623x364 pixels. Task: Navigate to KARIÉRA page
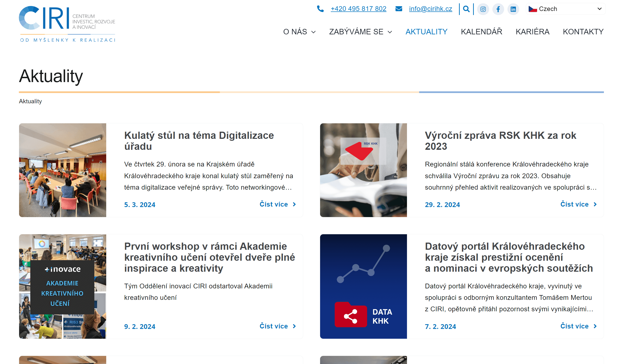pos(532,32)
